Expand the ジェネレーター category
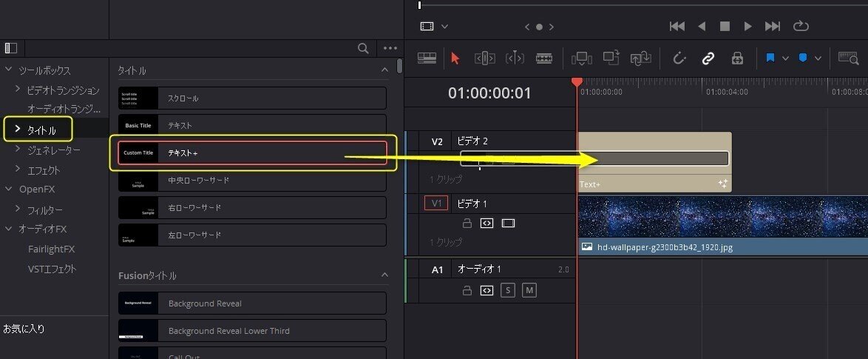 (x=18, y=149)
